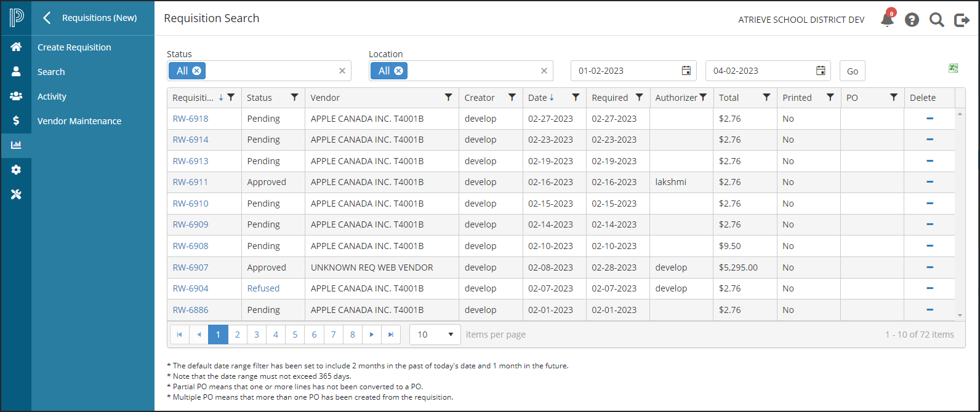Image resolution: width=980 pixels, height=412 pixels.
Task: Click the Excel export icon
Action: coord(953,68)
